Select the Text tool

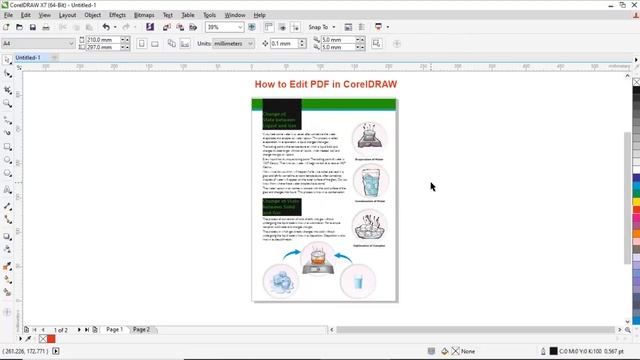point(7,190)
